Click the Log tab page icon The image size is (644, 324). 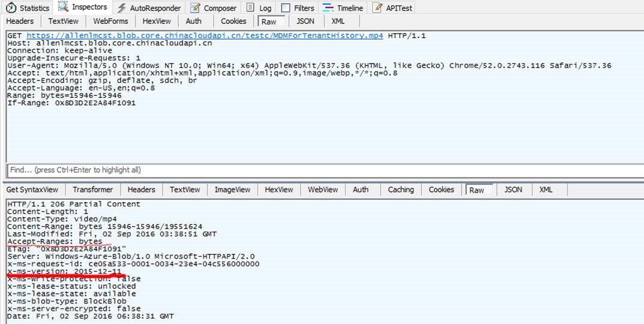coord(250,8)
